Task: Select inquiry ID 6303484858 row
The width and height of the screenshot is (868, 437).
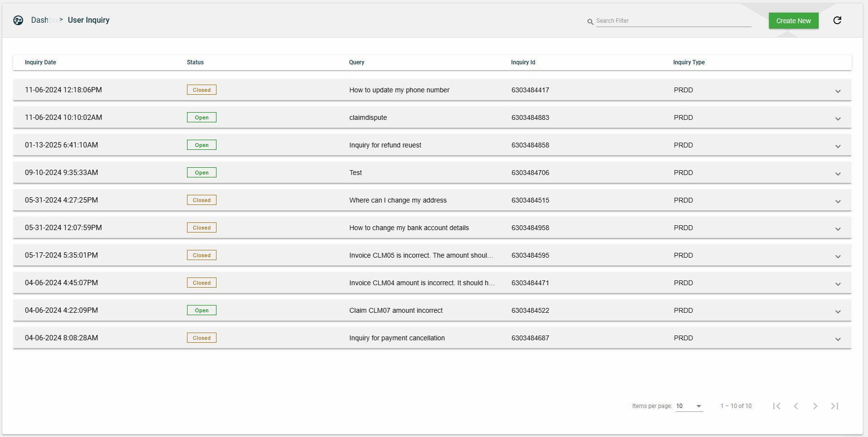Action: pos(530,145)
